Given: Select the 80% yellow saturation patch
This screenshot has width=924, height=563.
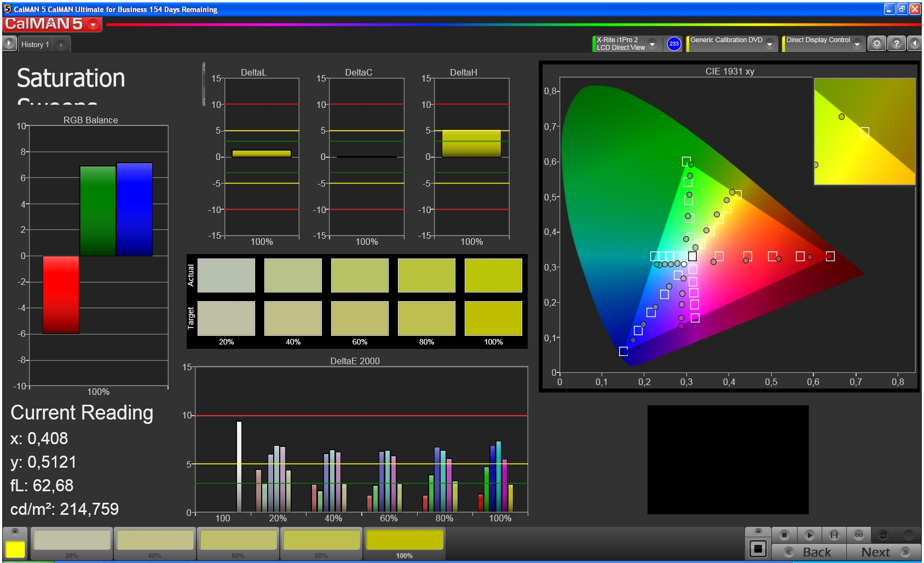Looking at the screenshot, I should [x=321, y=543].
